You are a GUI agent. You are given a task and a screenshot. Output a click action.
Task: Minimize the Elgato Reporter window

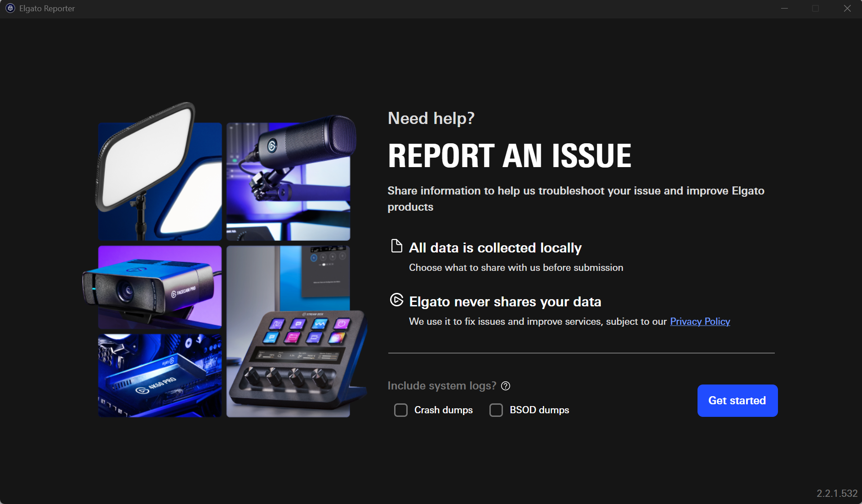pyautogui.click(x=784, y=9)
